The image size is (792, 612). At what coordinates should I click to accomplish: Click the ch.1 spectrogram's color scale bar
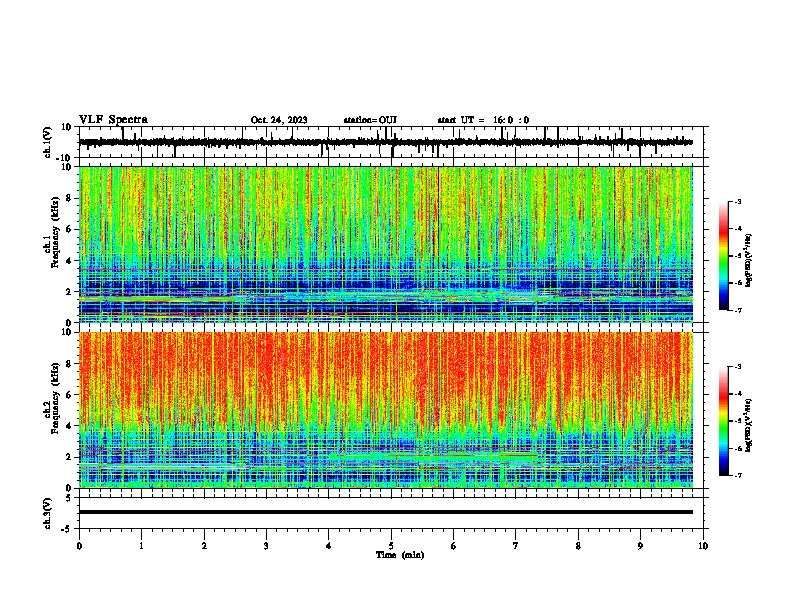tap(723, 256)
